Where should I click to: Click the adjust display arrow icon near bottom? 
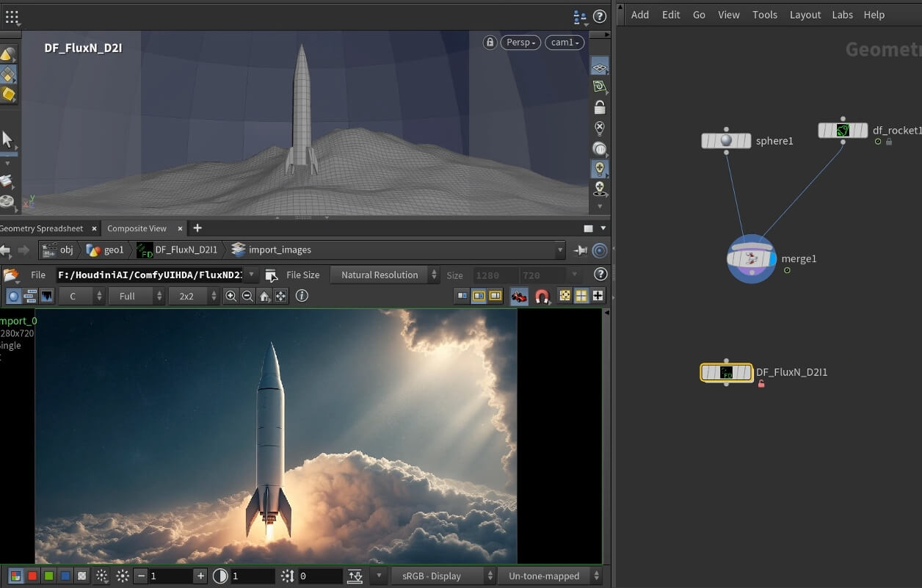(355, 576)
